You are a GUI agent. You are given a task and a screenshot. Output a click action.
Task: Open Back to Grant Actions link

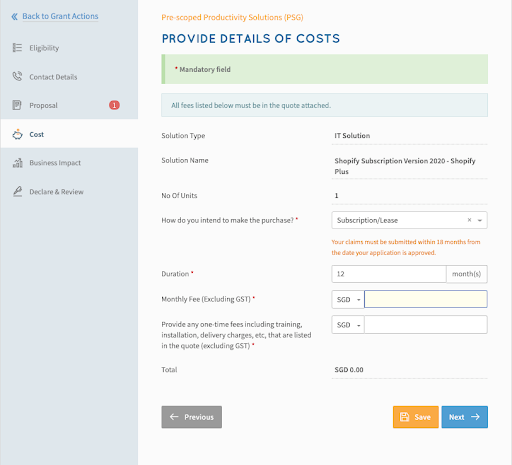point(60,16)
